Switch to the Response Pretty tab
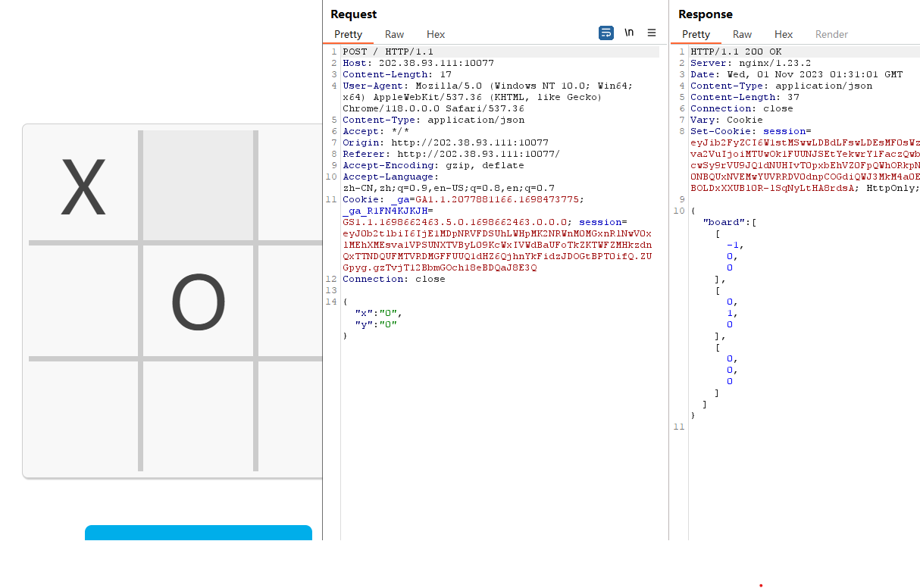Viewport: 920px width, 588px height. coord(696,34)
